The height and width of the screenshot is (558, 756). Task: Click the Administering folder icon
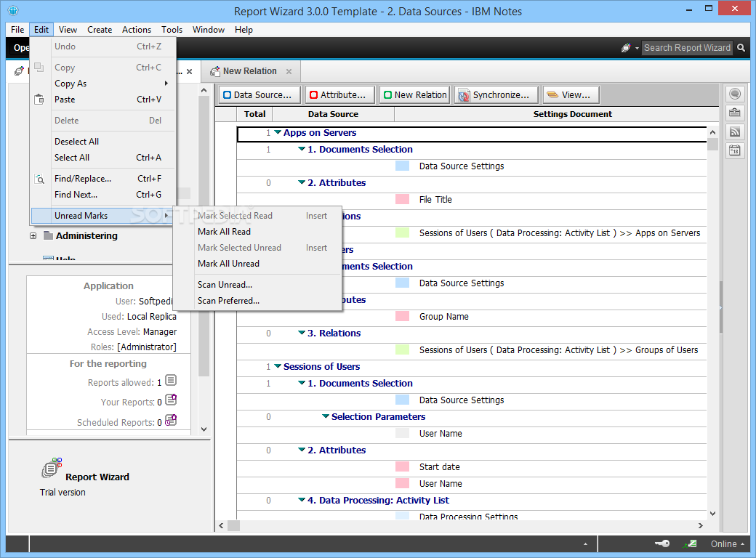pyautogui.click(x=48, y=235)
